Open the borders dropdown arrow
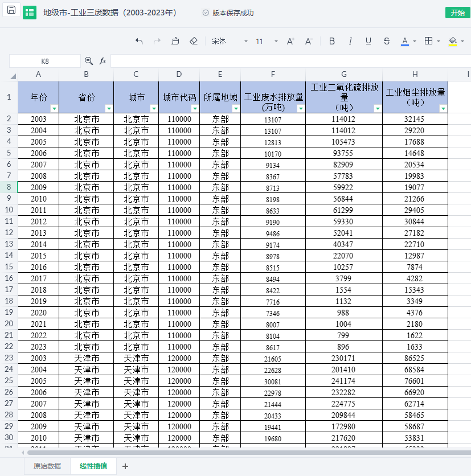 438,42
